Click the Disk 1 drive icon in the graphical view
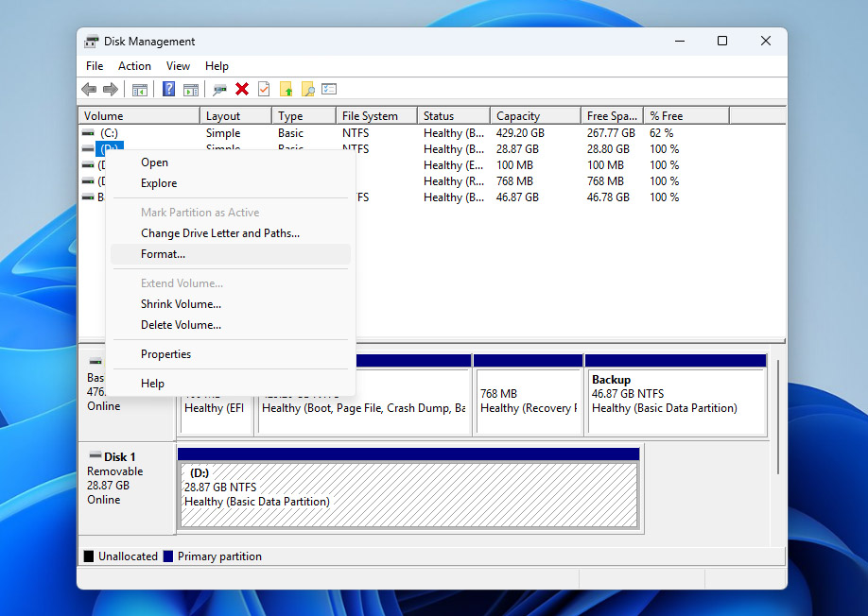The height and width of the screenshot is (616, 868). pos(95,456)
